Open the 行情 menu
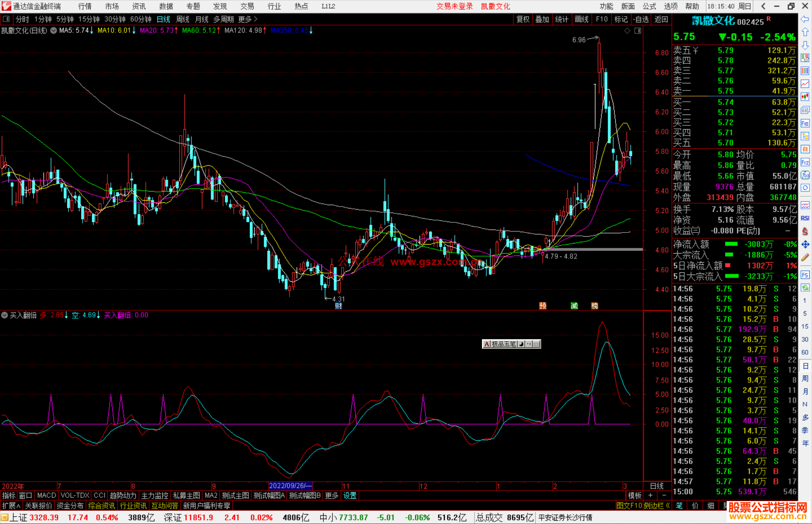812x524 pixels. [x=85, y=6]
